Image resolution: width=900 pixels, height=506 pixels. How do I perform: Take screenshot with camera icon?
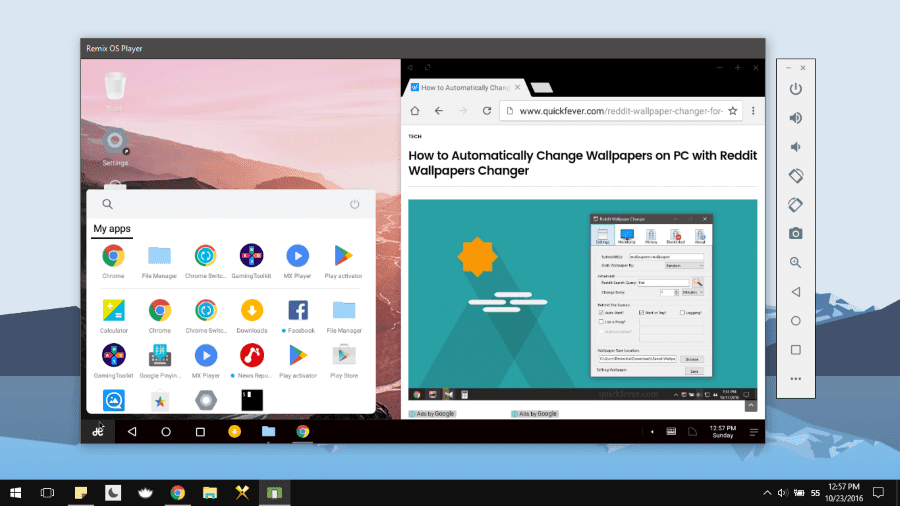pyautogui.click(x=796, y=233)
